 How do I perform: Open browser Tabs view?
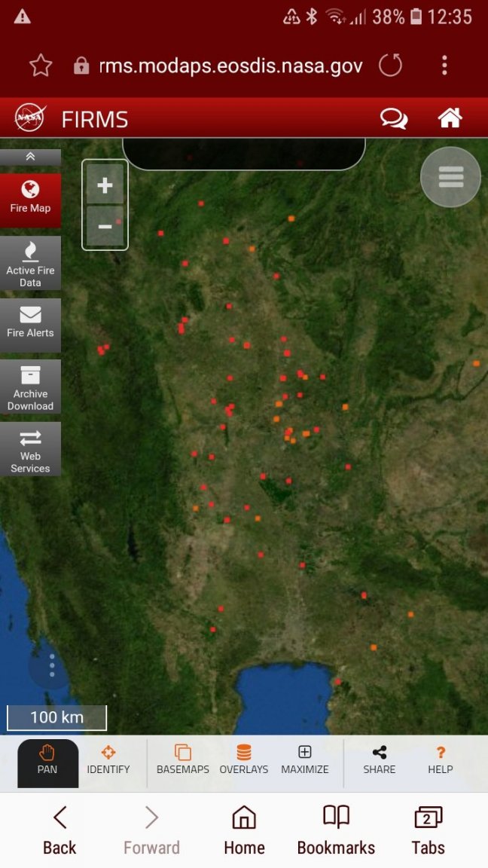pos(428,830)
